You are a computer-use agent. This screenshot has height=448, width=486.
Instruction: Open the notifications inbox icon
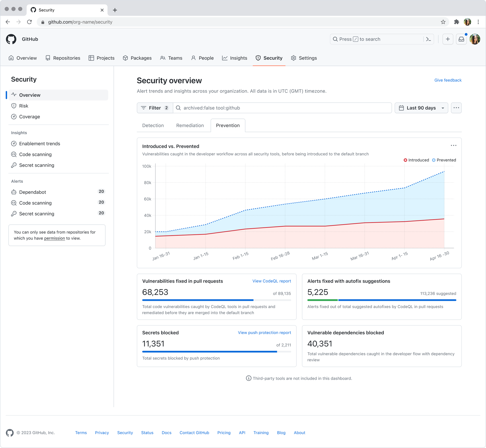pos(461,39)
